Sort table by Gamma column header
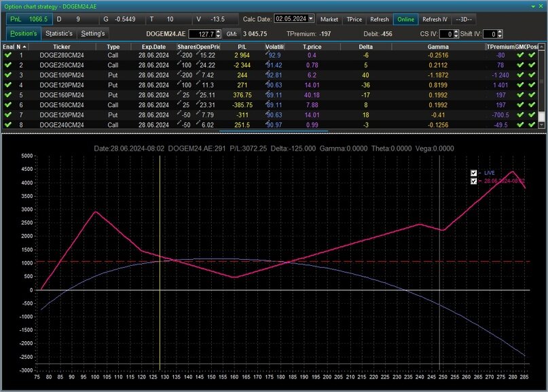The width and height of the screenshot is (548, 392). 438,47
